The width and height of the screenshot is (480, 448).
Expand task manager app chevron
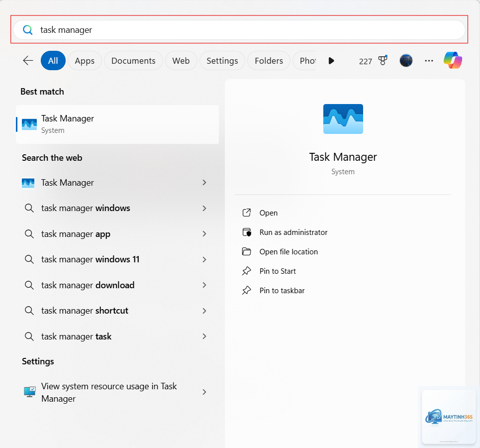pos(204,234)
